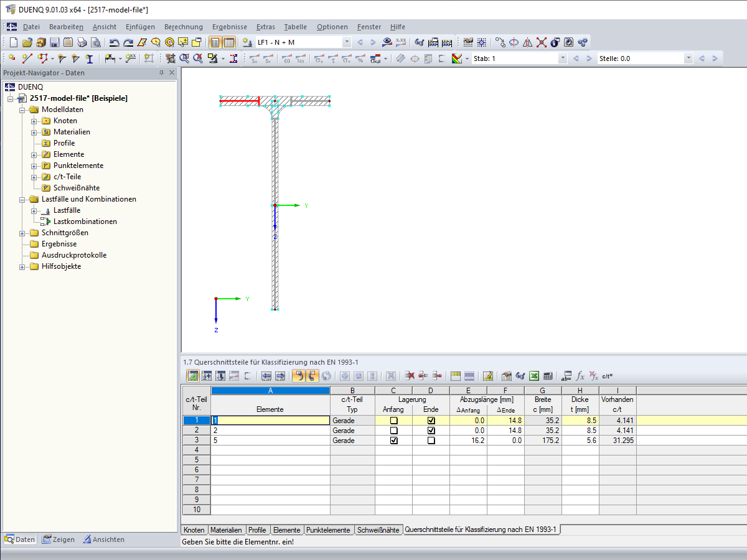Switch to the Knoten table tab
Screen dimensions: 747x560
(x=194, y=530)
